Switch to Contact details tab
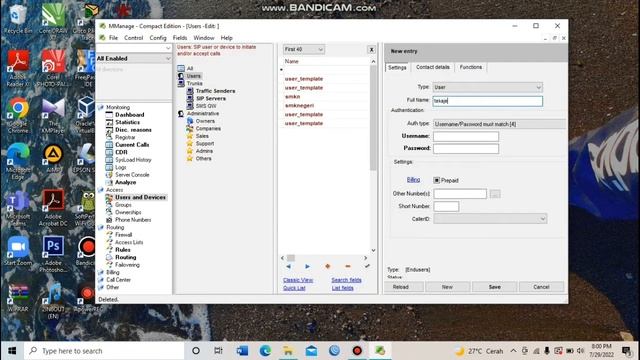 click(x=433, y=67)
